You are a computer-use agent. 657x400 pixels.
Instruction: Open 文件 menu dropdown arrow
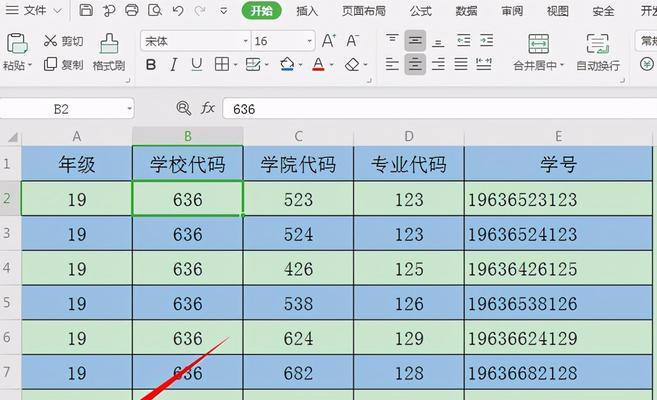58,10
